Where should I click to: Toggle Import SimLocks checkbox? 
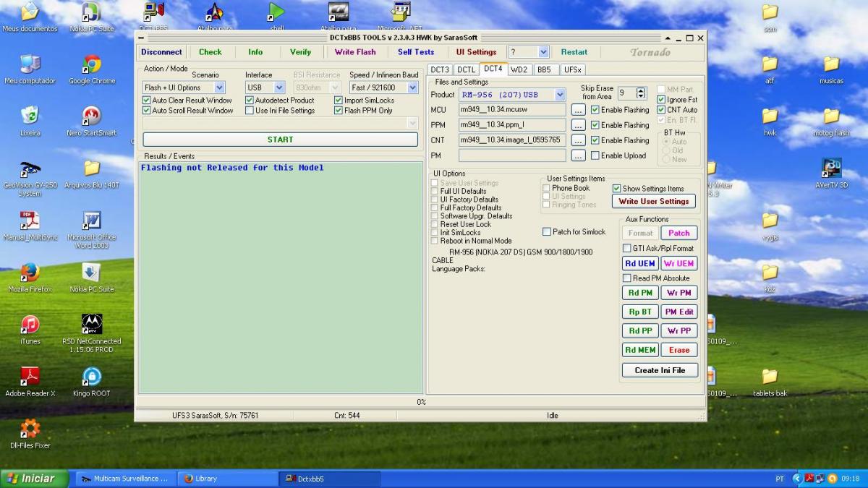pyautogui.click(x=339, y=100)
